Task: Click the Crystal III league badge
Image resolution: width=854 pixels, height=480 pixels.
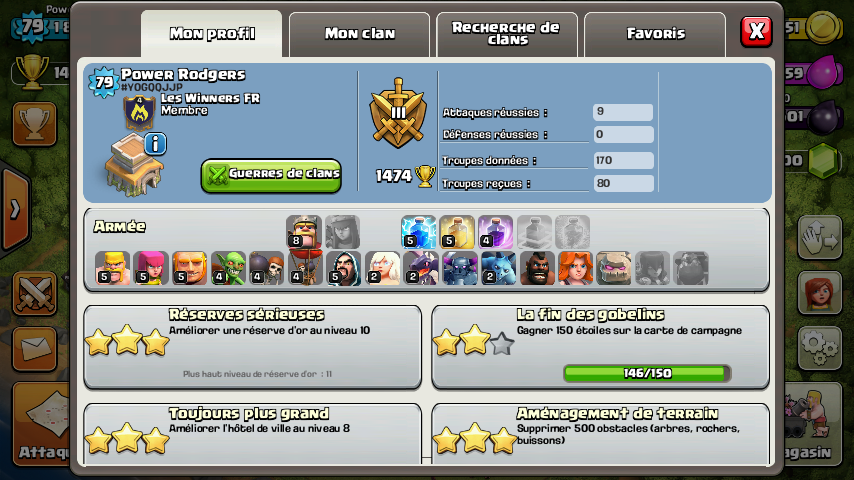Action: [398, 113]
